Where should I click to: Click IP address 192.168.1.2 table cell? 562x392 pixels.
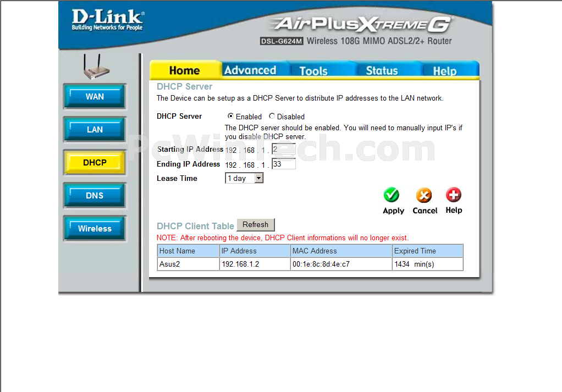point(255,264)
